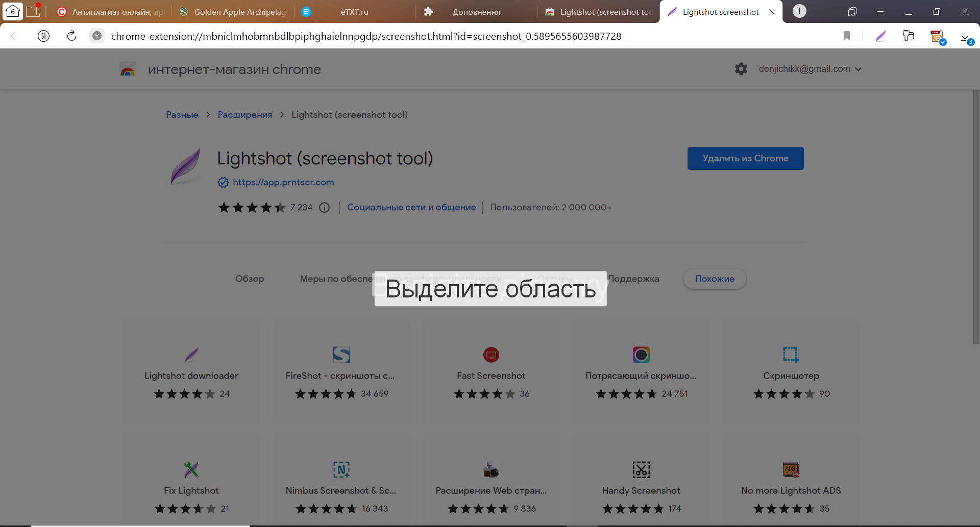Click the FireShot rating count 34 659
Image resolution: width=980 pixels, height=527 pixels.
375,394
